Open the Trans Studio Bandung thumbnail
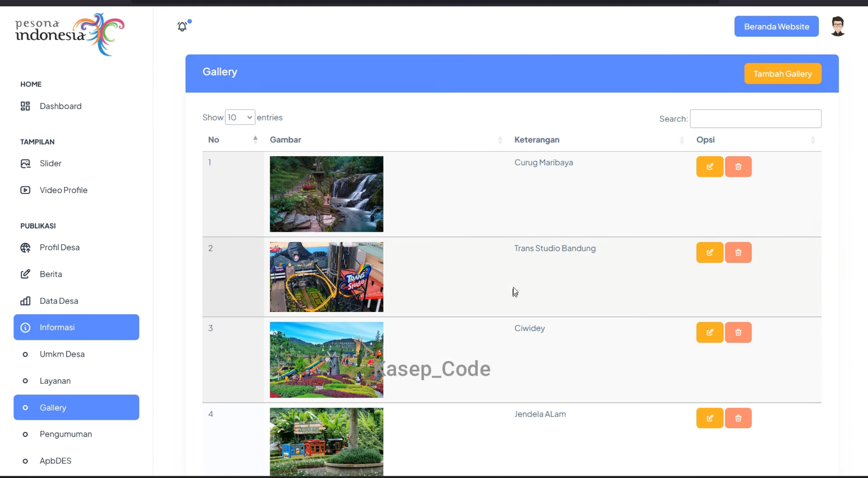 [x=326, y=277]
